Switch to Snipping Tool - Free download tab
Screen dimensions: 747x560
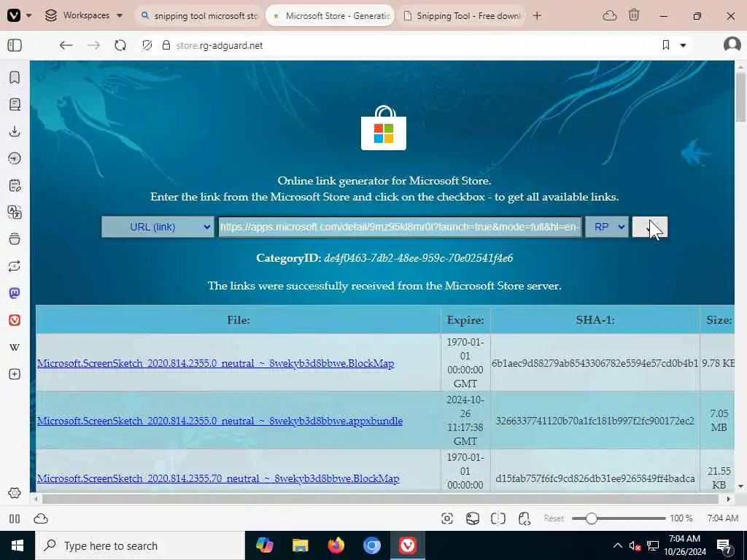pyautogui.click(x=462, y=16)
